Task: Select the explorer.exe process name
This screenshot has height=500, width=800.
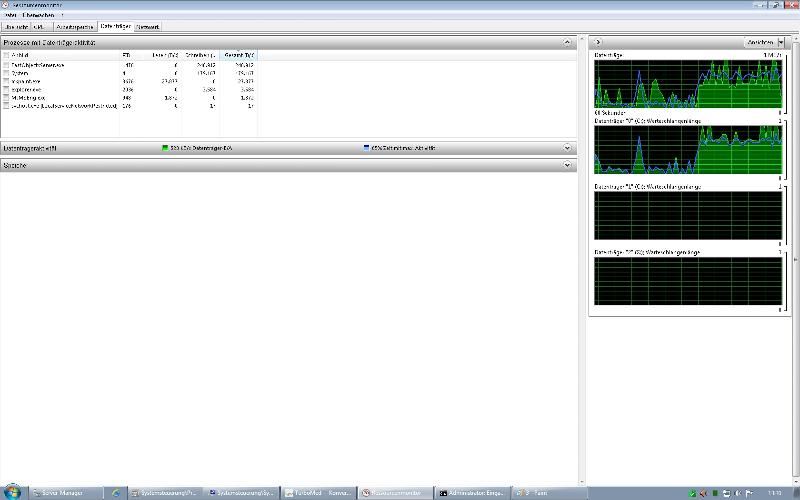Action: pos(26,90)
